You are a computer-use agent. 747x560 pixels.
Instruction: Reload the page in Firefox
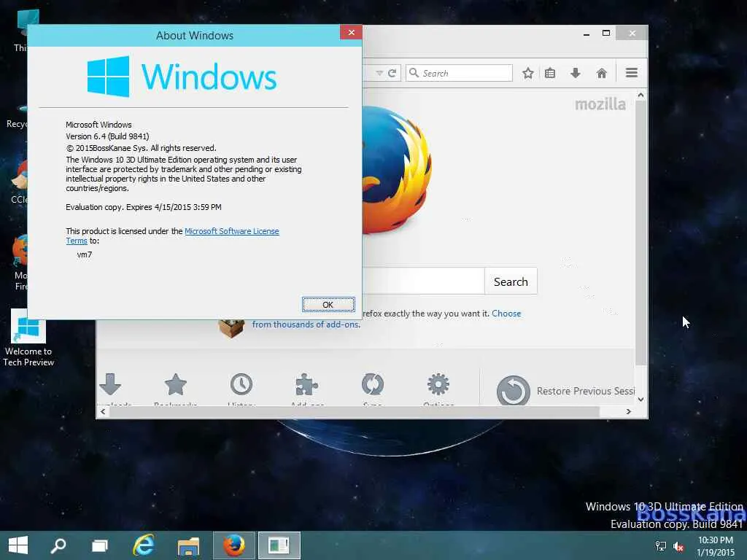click(392, 73)
